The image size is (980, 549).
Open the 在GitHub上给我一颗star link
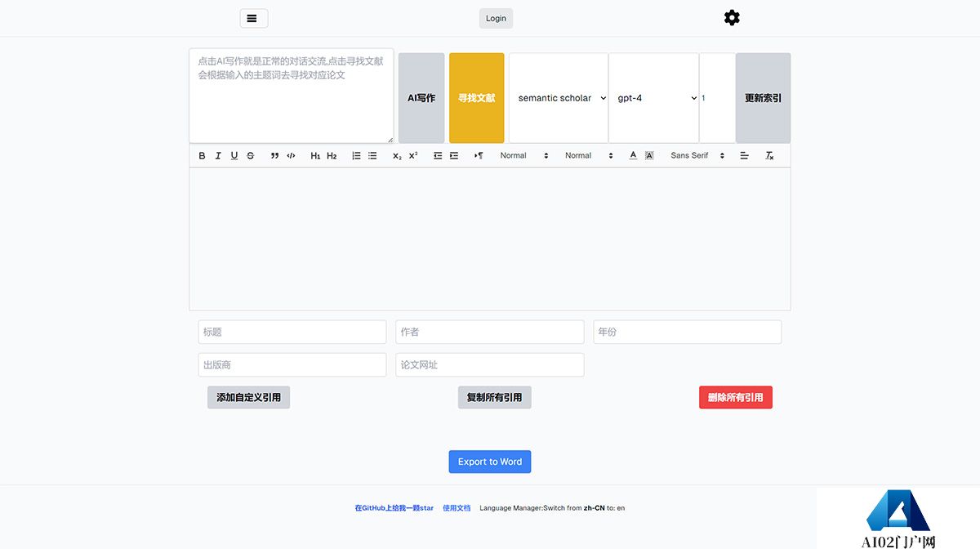(x=394, y=508)
